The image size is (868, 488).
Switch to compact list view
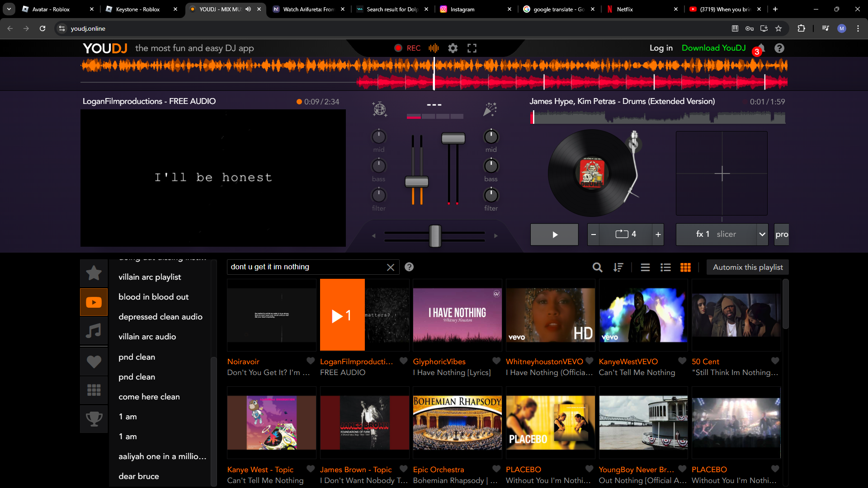(x=645, y=267)
